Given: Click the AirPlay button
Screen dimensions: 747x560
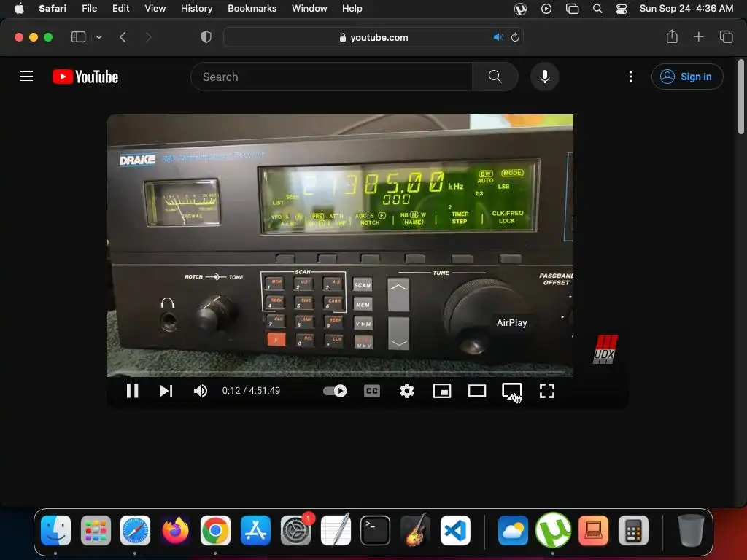Looking at the screenshot, I should point(511,391).
